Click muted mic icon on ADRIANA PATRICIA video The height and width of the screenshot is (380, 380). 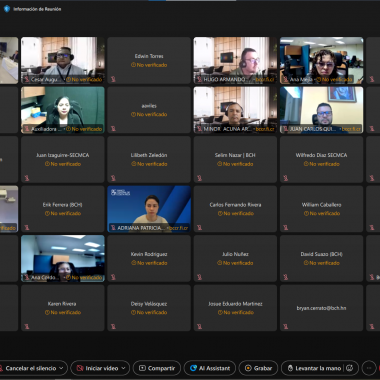click(113, 228)
